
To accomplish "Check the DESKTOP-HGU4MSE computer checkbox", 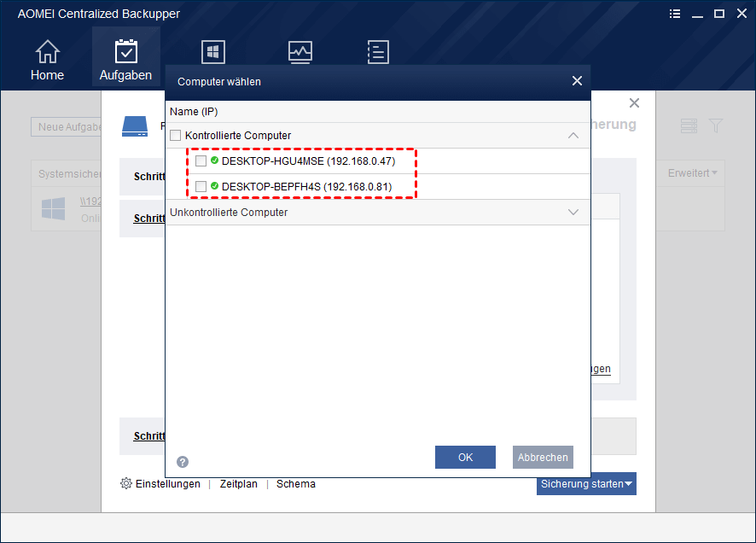I will [201, 161].
